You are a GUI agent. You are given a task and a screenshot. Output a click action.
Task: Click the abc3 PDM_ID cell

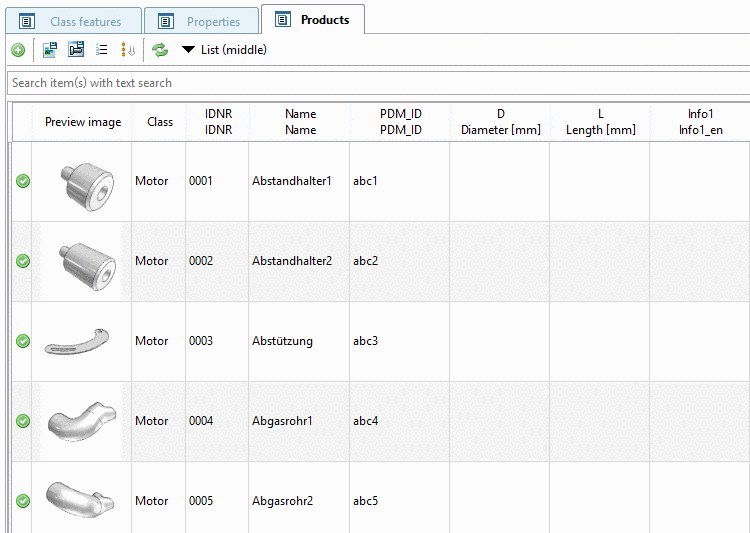tap(399, 341)
